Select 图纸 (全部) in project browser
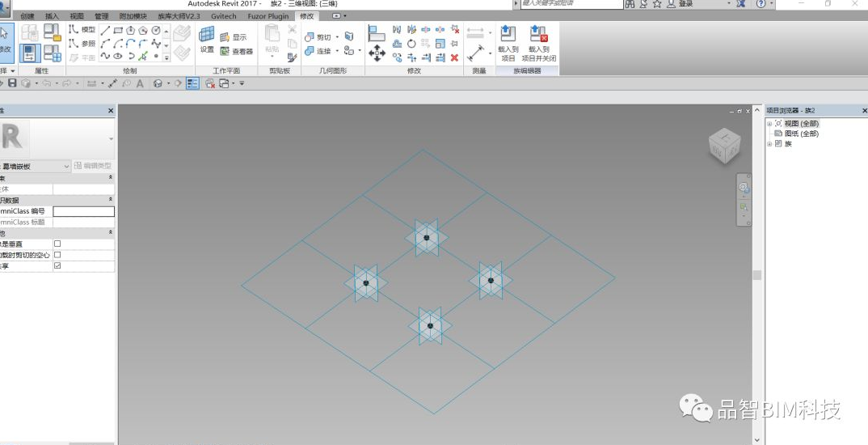Image resolution: width=868 pixels, height=445 pixels. click(x=801, y=133)
